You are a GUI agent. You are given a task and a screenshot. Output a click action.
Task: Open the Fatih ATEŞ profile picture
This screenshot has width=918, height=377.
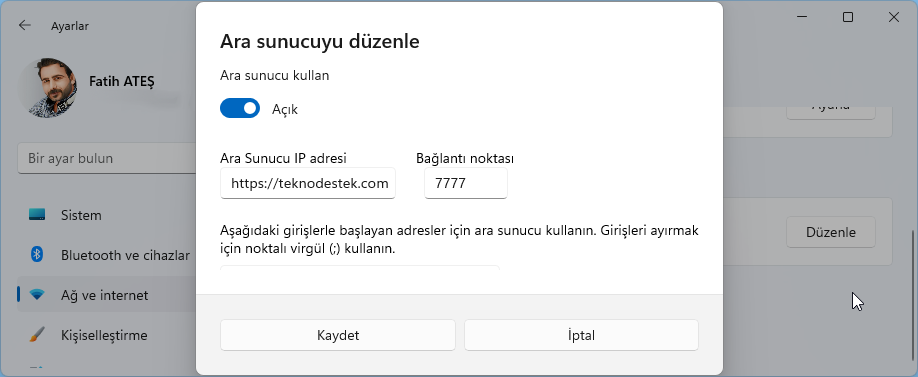coord(47,87)
